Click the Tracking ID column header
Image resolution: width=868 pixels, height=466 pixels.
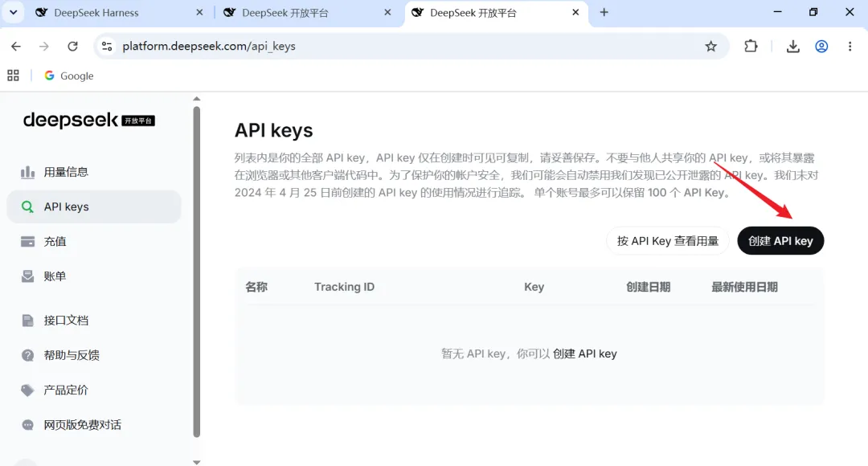(344, 287)
